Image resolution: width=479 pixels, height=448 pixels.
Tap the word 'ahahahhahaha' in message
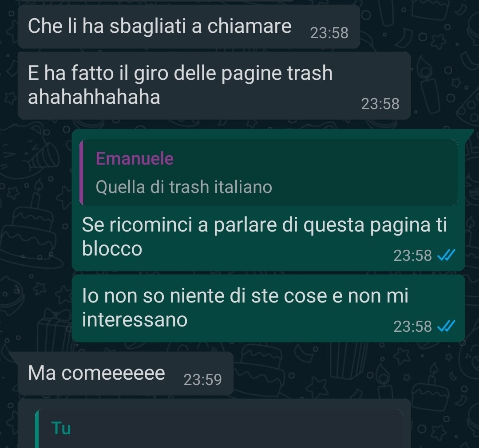tap(94, 97)
